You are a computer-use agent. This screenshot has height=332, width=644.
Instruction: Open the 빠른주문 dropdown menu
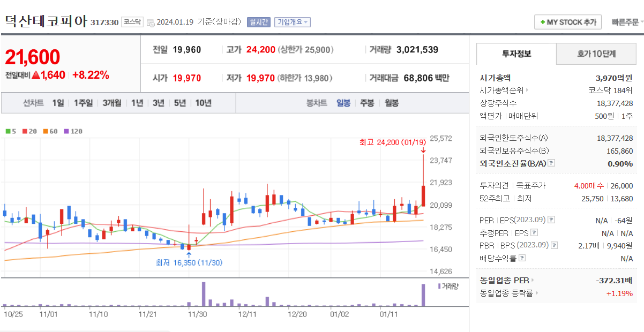coord(628,22)
